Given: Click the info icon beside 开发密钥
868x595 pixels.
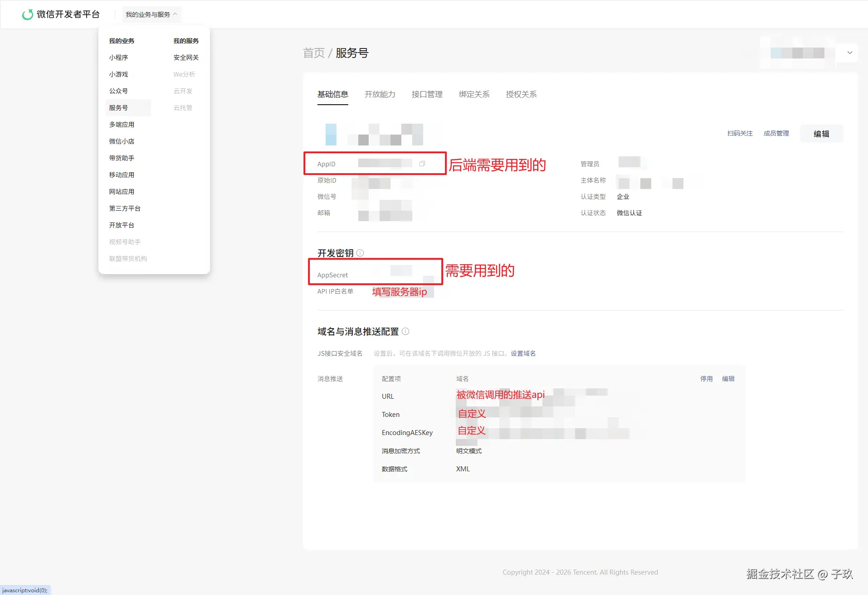Looking at the screenshot, I should [x=360, y=253].
